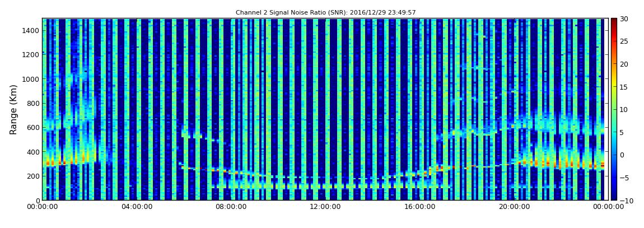The image size is (644, 228).
Task: Click the 16:00:00 time axis label
Action: pyautogui.click(x=419, y=207)
